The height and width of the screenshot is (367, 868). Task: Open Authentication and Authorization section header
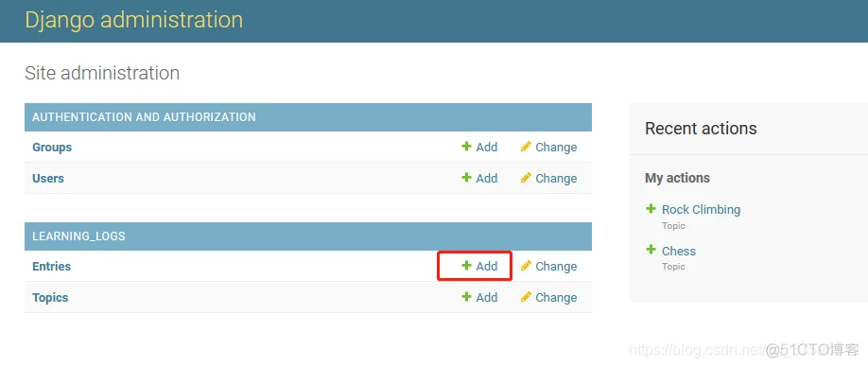144,116
